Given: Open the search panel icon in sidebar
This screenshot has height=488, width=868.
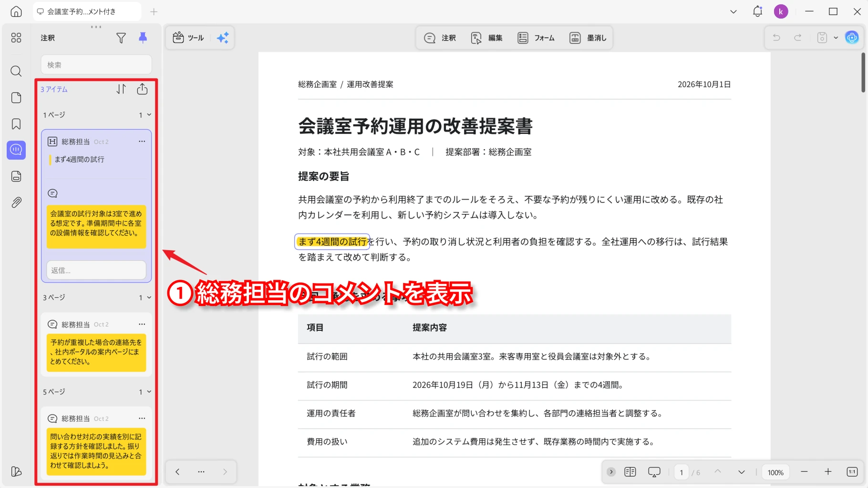Looking at the screenshot, I should tap(16, 71).
